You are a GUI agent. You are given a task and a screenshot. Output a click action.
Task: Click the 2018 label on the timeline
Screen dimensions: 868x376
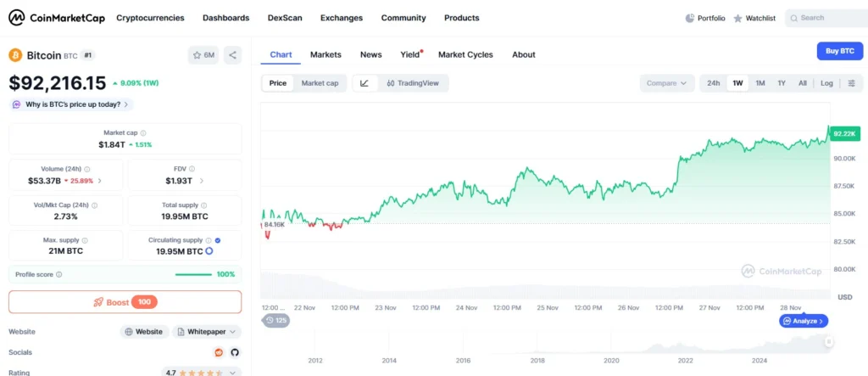[x=537, y=361]
